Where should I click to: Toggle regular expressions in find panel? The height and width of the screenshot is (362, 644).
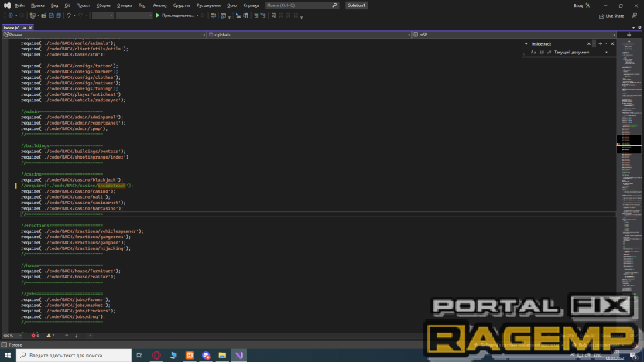point(549,52)
